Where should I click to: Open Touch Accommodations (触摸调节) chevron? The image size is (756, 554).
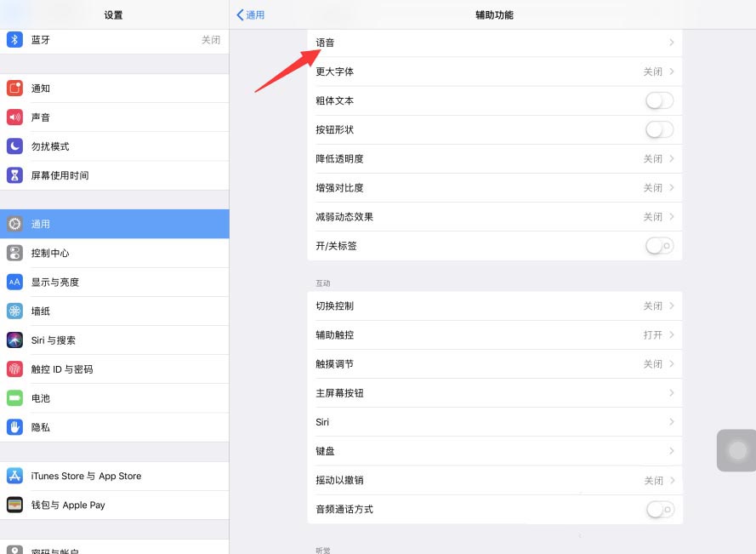pos(672,364)
